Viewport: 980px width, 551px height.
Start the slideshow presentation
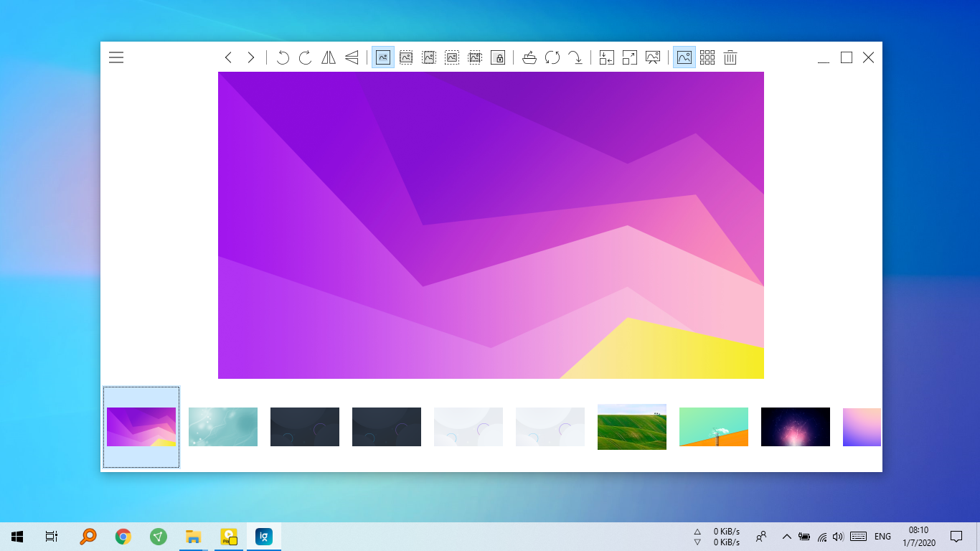653,57
